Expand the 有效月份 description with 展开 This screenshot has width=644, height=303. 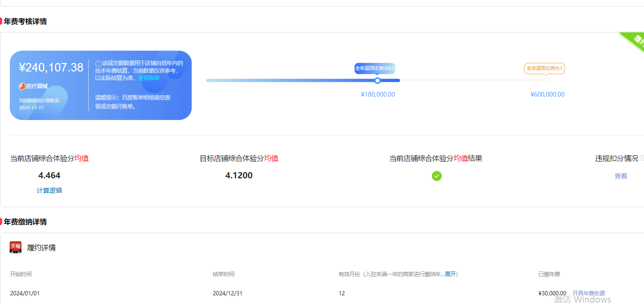click(450, 274)
